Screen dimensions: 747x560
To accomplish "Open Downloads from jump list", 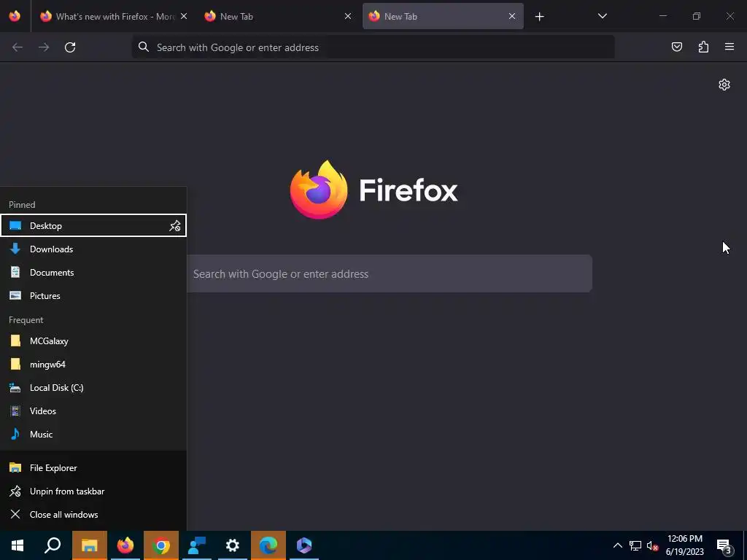I will click(93, 249).
